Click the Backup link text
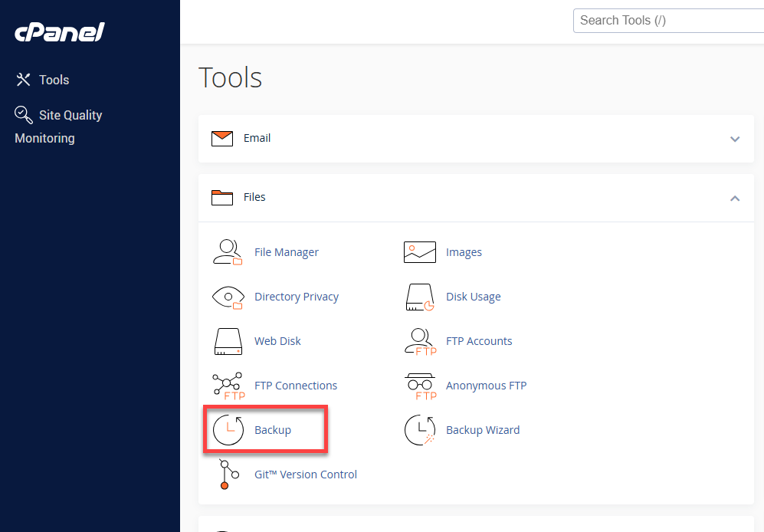764x532 pixels. point(273,430)
